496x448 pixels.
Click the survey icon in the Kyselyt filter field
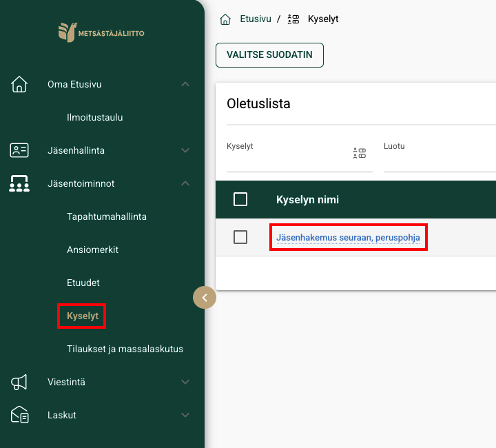(360, 153)
